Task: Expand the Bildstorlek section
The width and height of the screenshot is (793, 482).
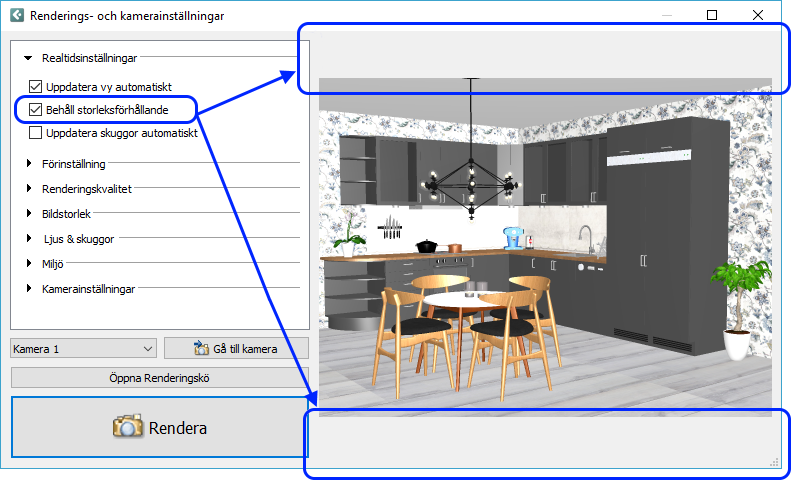Action: pos(30,213)
